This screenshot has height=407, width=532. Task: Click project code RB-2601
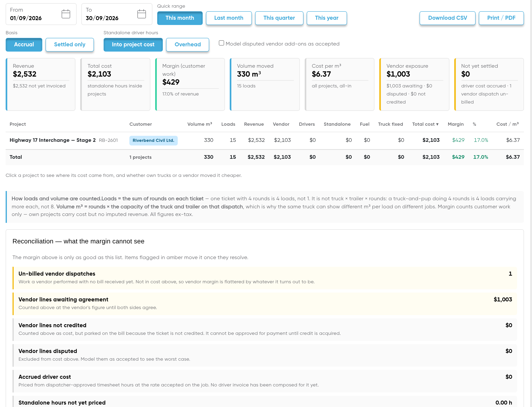coord(108,140)
